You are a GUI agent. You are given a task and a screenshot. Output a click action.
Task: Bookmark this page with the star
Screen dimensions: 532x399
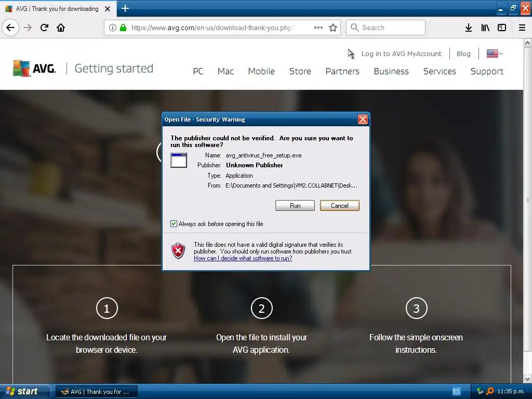pos(333,28)
